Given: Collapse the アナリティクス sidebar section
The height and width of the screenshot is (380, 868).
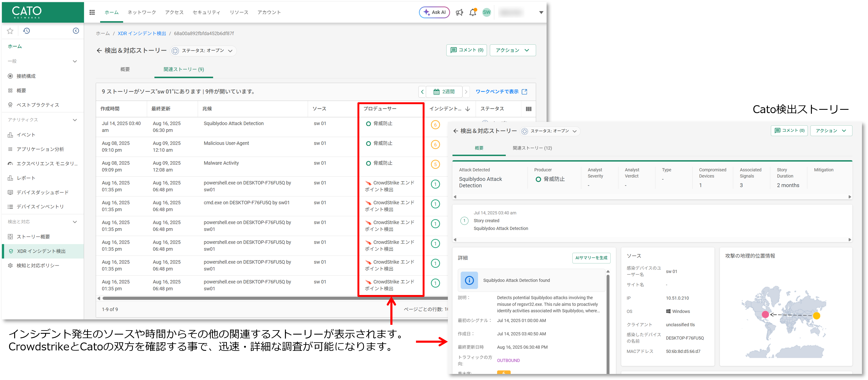Looking at the screenshot, I should [x=75, y=120].
